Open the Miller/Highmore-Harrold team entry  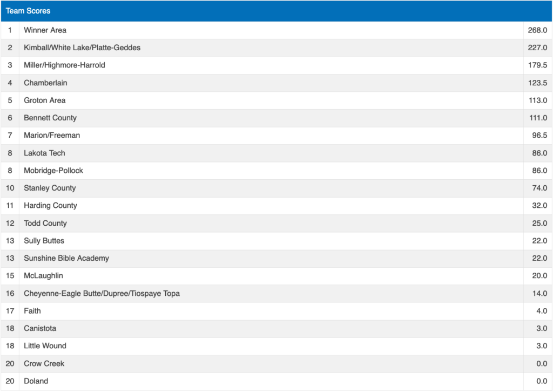[64, 65]
